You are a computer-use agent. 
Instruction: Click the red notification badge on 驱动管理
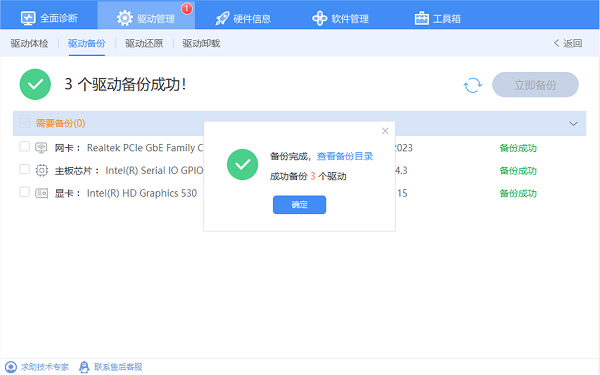(187, 8)
